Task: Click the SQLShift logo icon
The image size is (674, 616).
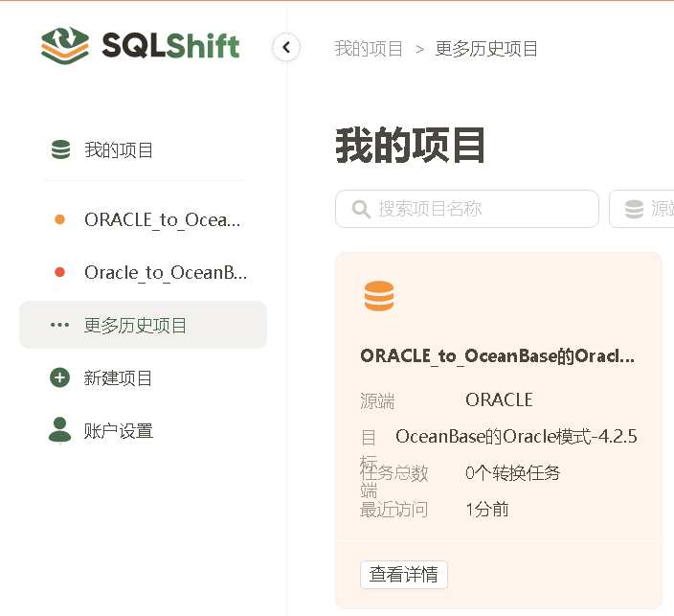Action: [65, 46]
